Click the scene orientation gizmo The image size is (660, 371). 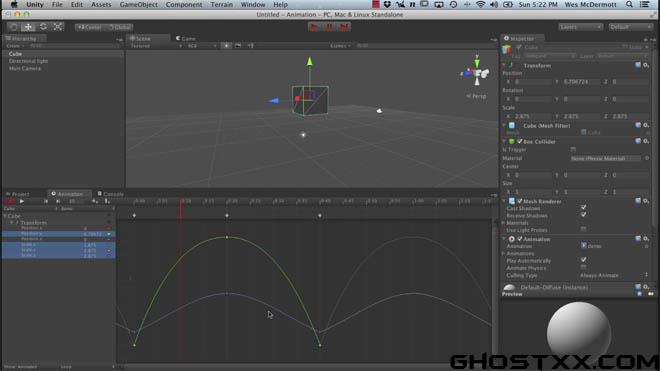[x=476, y=73]
